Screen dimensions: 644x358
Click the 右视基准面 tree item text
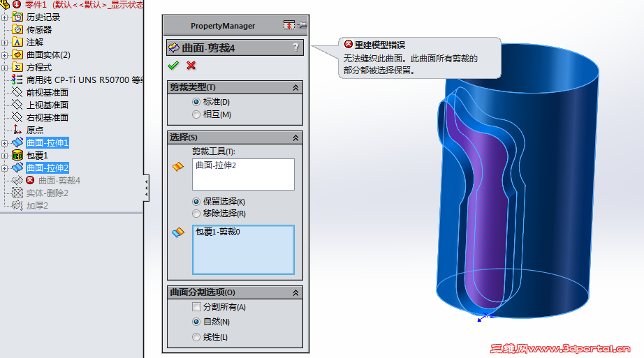click(x=47, y=117)
